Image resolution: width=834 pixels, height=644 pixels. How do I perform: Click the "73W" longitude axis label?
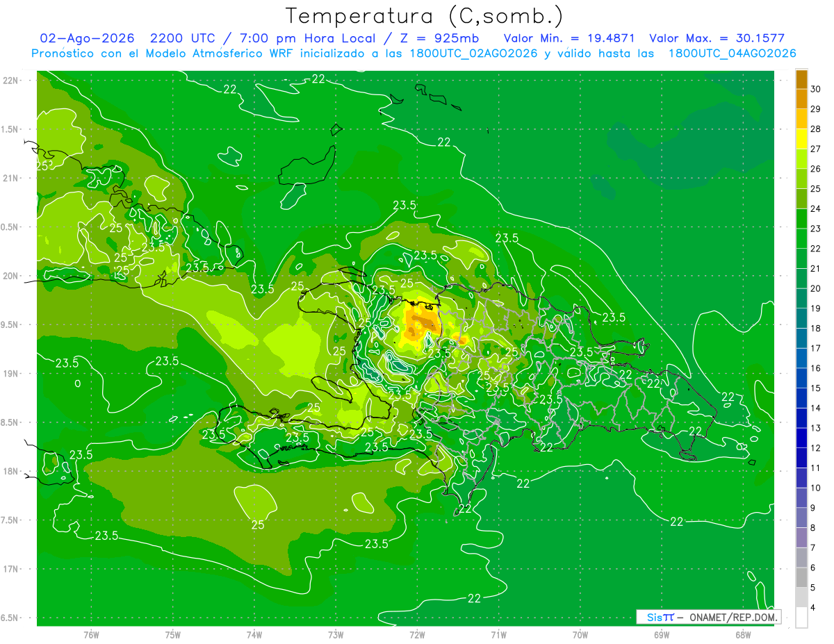(335, 634)
